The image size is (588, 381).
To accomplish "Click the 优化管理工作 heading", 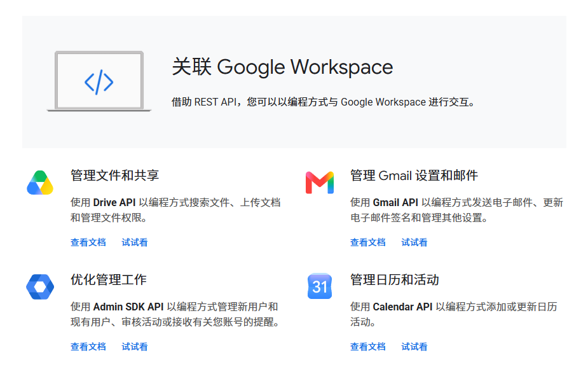I will coord(108,280).
